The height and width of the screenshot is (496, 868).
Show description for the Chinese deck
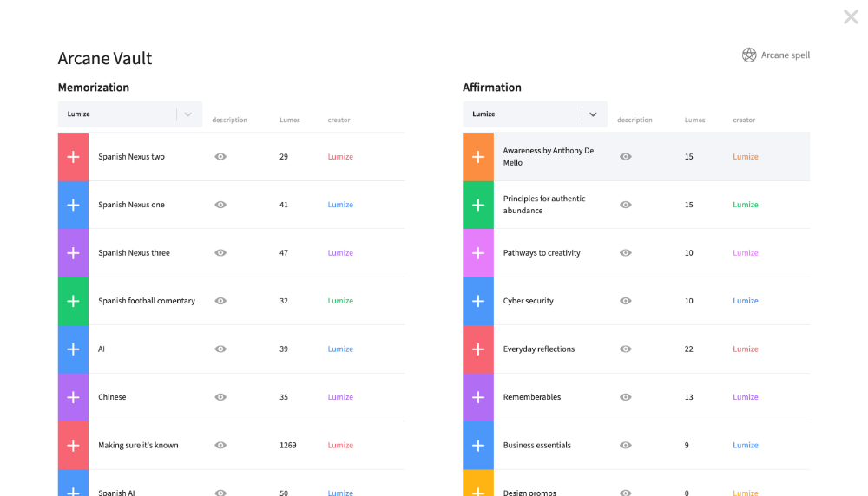(x=220, y=397)
